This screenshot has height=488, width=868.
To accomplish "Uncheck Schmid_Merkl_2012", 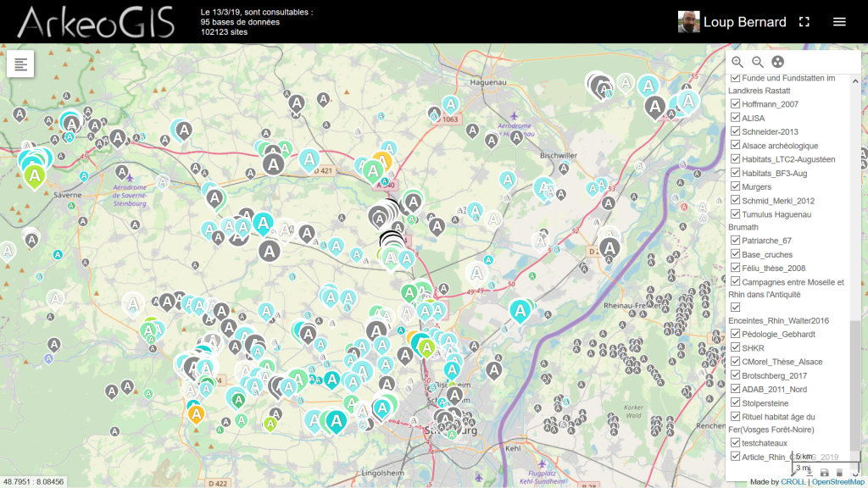I will 735,200.
